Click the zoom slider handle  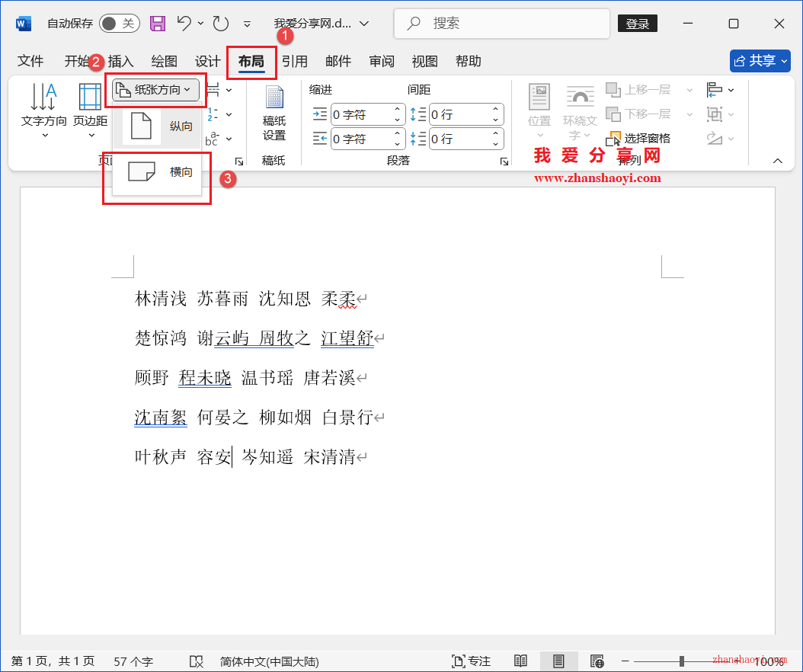click(x=682, y=661)
